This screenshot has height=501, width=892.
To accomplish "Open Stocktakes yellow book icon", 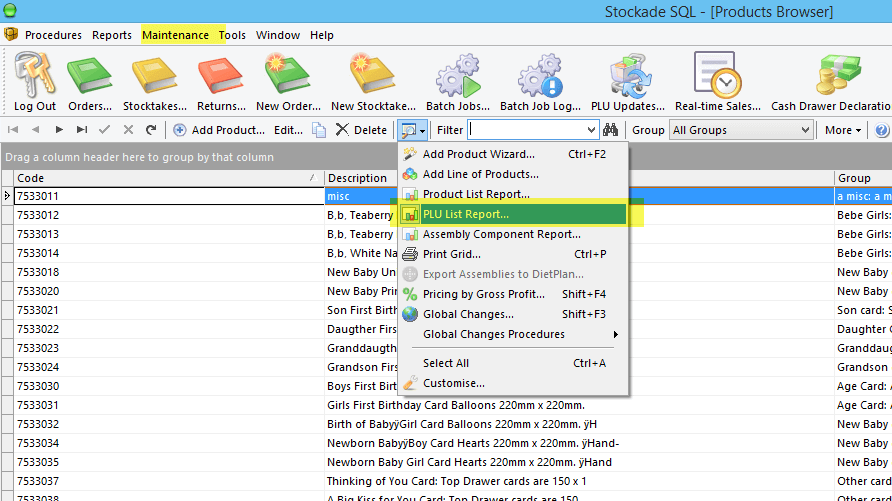I will [155, 74].
